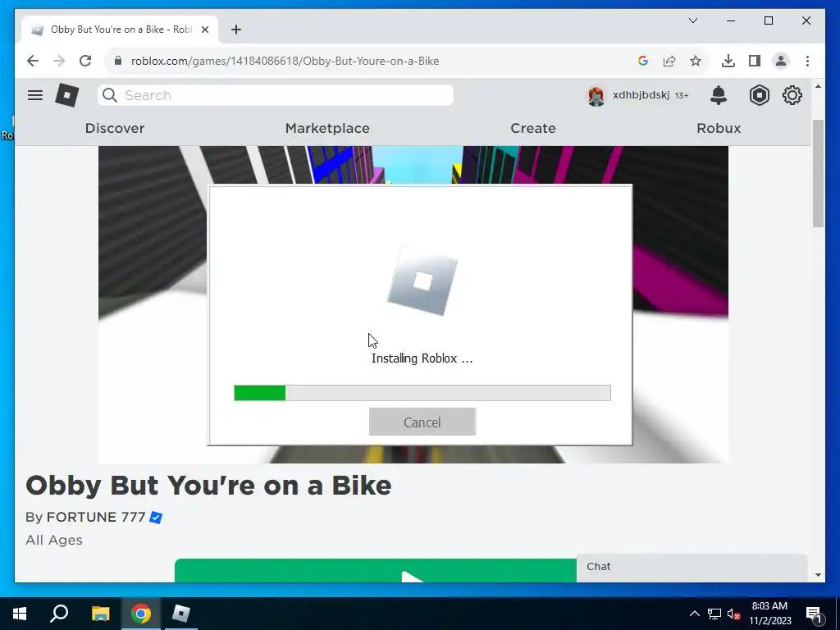
Task: Reload the page with refresh icon
Action: tap(85, 61)
